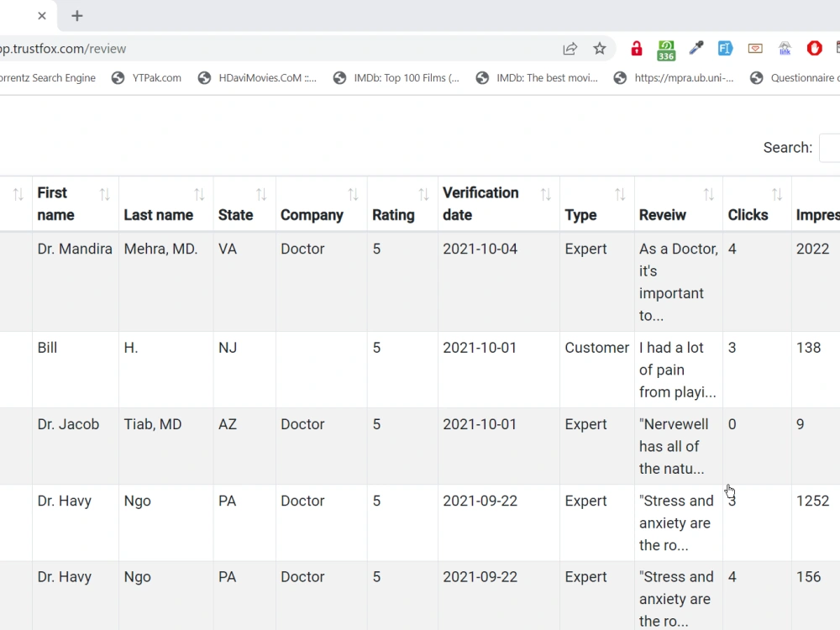This screenshot has height=630, width=840.
Task: Open the red hand ad-blocker extension
Action: [x=813, y=49]
